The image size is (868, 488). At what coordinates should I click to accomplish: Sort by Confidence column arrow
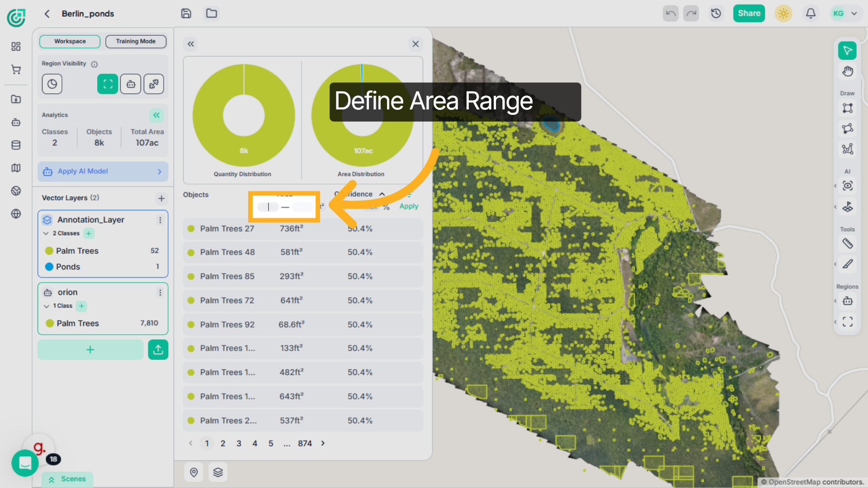[382, 194]
